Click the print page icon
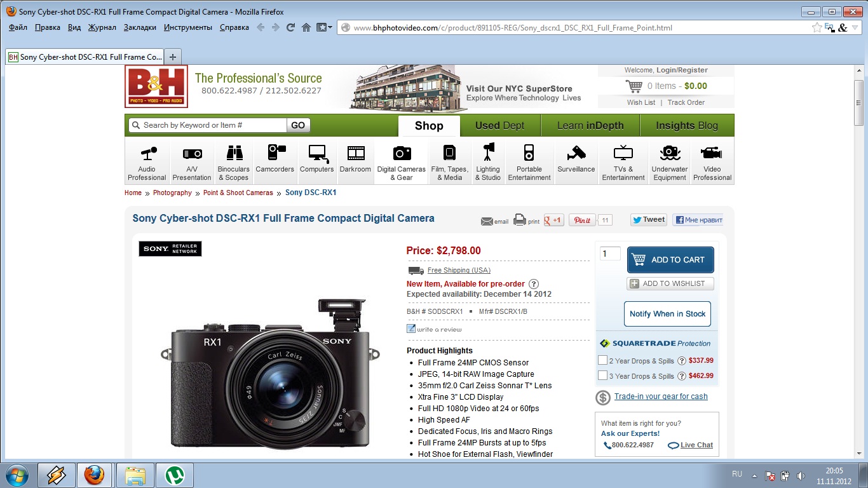 520,220
